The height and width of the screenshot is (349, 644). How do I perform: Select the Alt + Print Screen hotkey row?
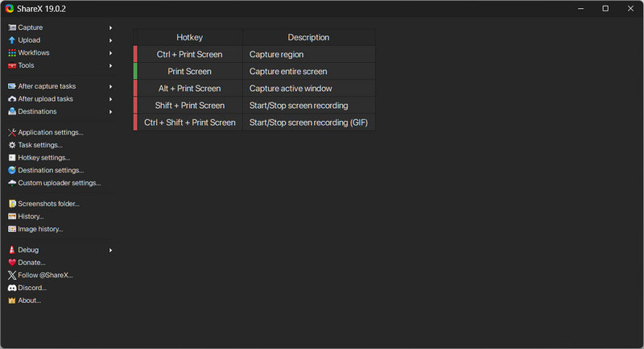[189, 89]
